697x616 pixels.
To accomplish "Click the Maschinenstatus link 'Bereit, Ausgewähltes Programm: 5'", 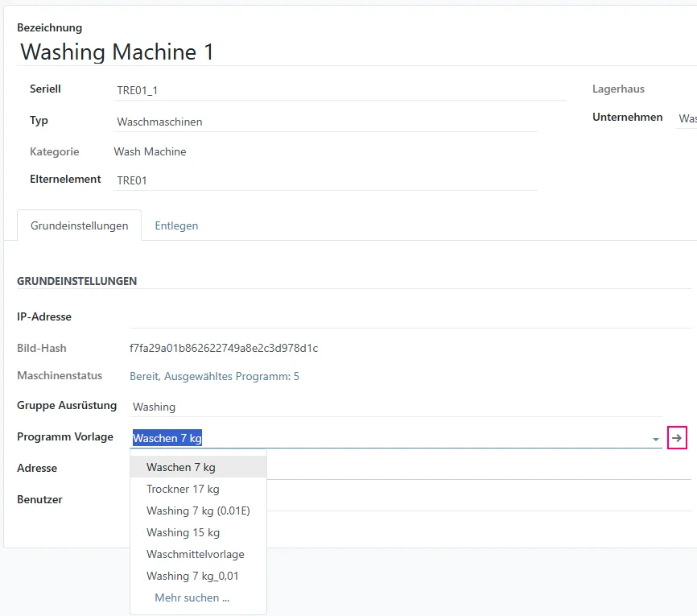I will click(x=216, y=375).
